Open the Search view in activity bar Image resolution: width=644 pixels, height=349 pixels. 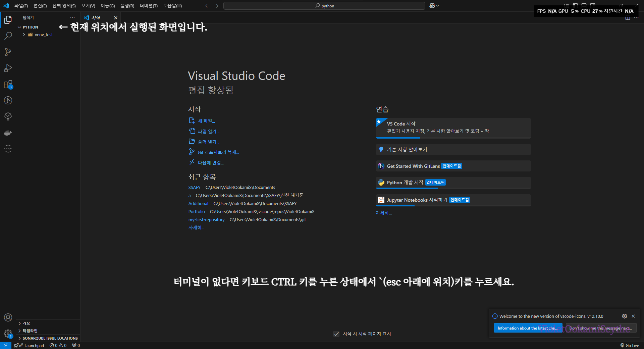8,36
